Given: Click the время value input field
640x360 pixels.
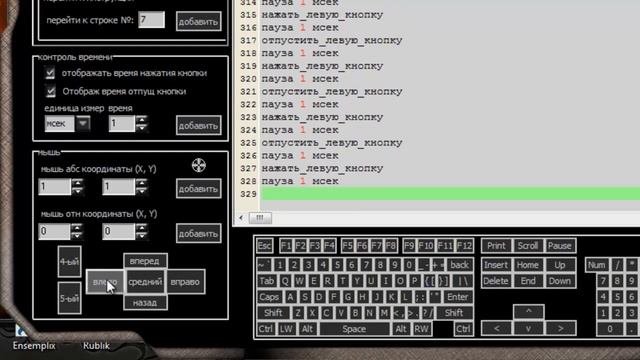Looking at the screenshot, I should (x=122, y=124).
